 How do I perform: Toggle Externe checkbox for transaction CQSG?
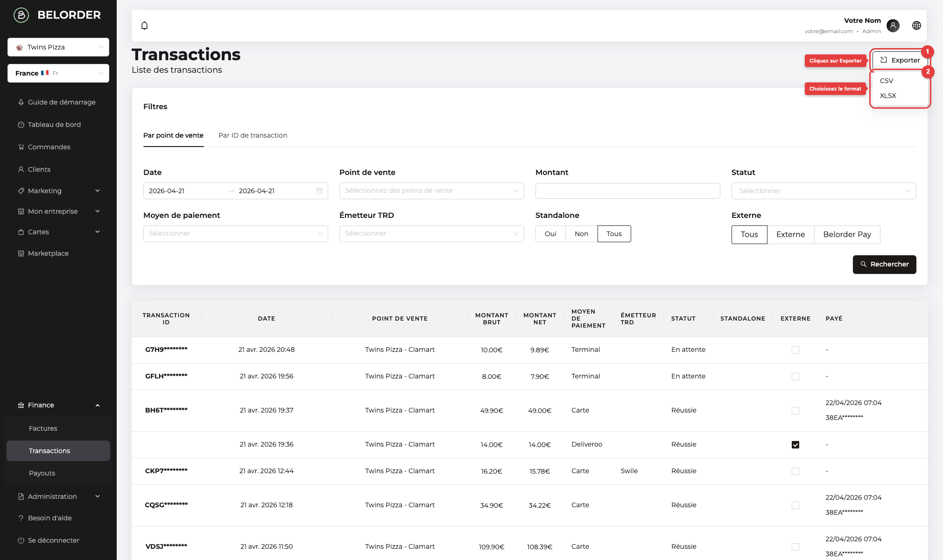[795, 505]
